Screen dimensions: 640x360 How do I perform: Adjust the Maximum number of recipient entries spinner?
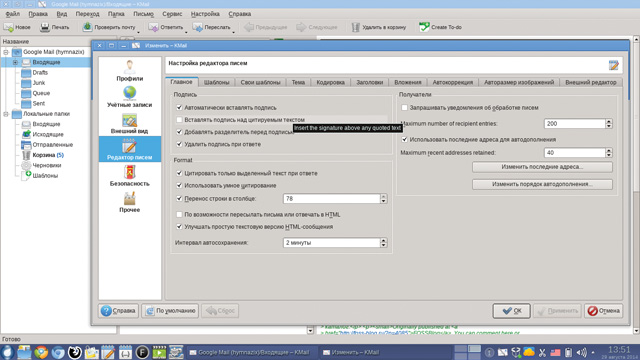tap(609, 124)
